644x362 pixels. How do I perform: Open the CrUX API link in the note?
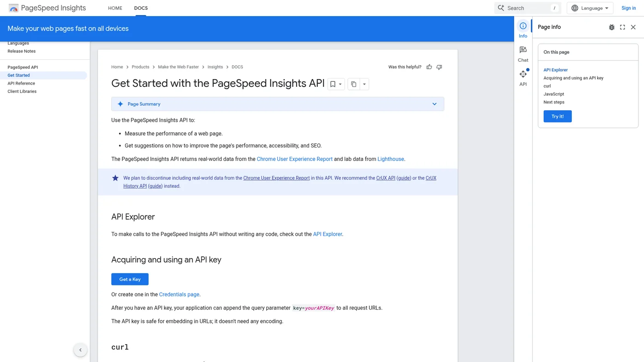coord(385,178)
